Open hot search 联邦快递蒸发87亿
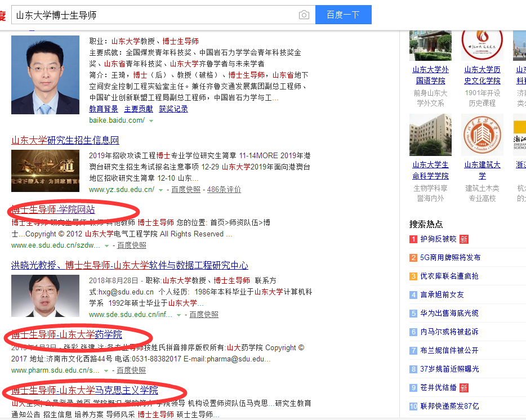This screenshot has height=420, width=526. click(449, 406)
